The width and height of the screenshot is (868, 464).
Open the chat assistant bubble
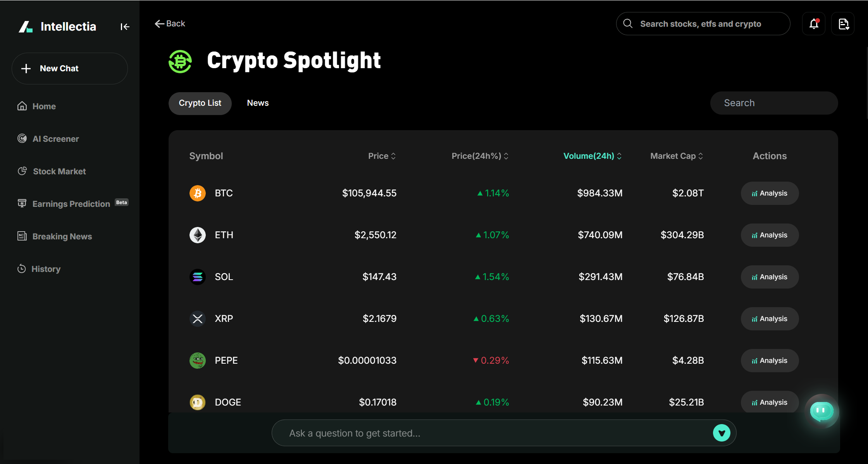pyautogui.click(x=821, y=411)
